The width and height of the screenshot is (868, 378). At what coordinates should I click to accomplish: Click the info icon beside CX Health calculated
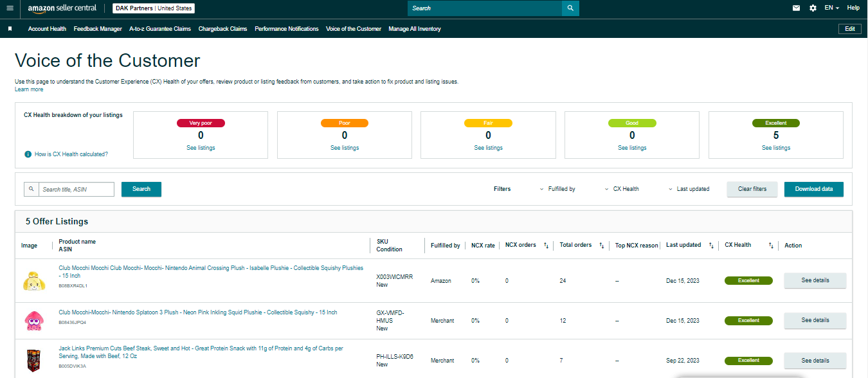(28, 154)
